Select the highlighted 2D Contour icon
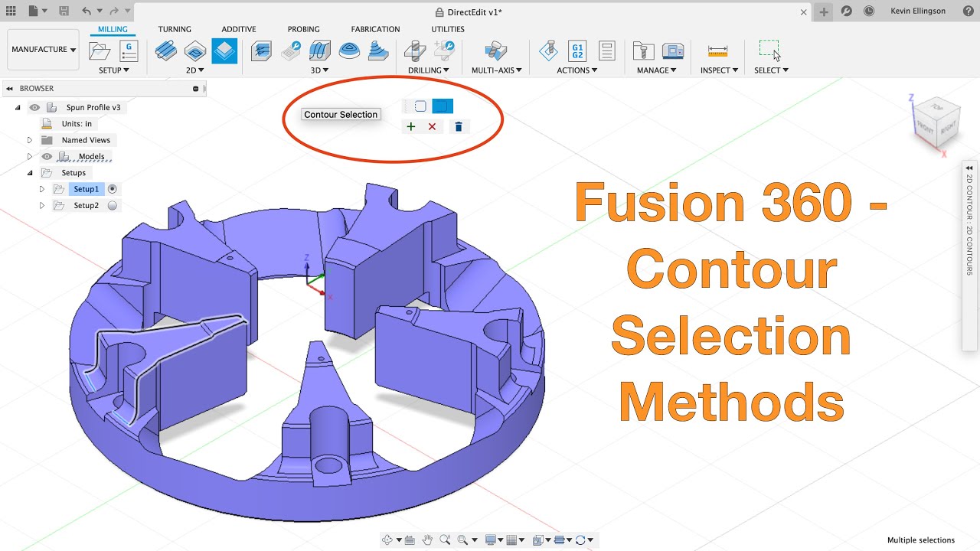 click(224, 51)
